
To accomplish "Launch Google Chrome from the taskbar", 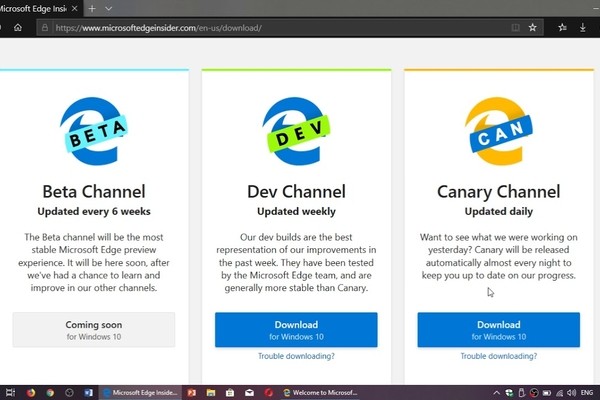I will point(50,393).
